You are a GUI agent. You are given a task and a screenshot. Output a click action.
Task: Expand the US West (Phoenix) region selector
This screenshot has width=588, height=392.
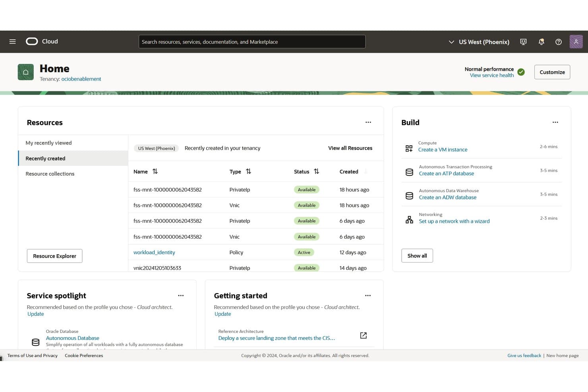[x=479, y=42]
